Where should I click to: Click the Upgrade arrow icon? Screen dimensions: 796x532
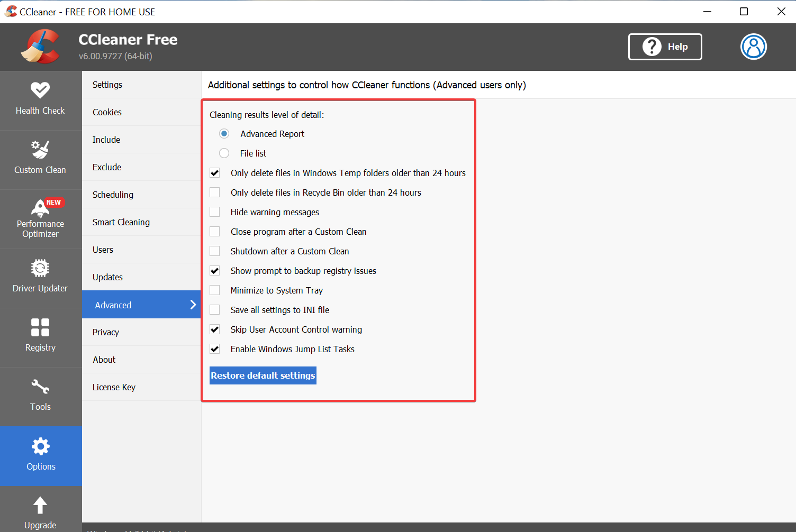[x=41, y=506]
